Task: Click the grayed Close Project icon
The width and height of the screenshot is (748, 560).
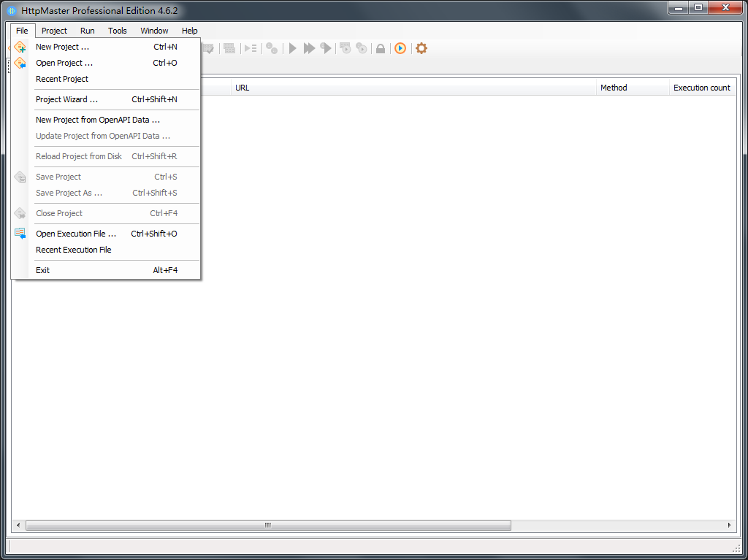Action: pos(20,213)
